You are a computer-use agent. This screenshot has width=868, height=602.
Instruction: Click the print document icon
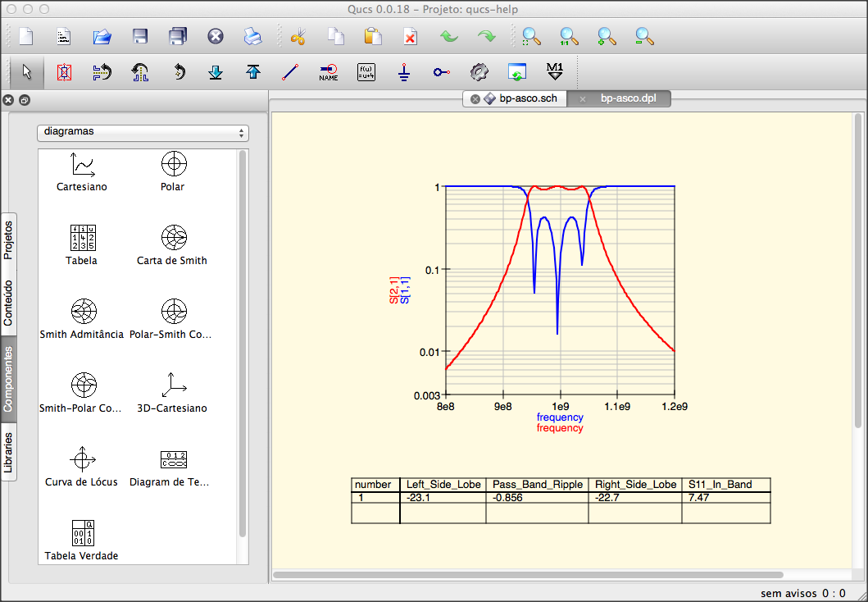[252, 37]
